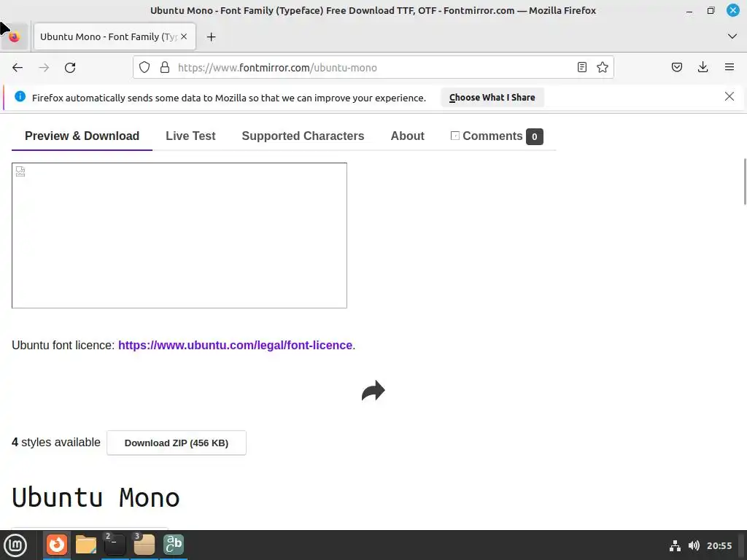Switch to the Live Test tab
Image resolution: width=747 pixels, height=560 pixels.
click(x=190, y=136)
